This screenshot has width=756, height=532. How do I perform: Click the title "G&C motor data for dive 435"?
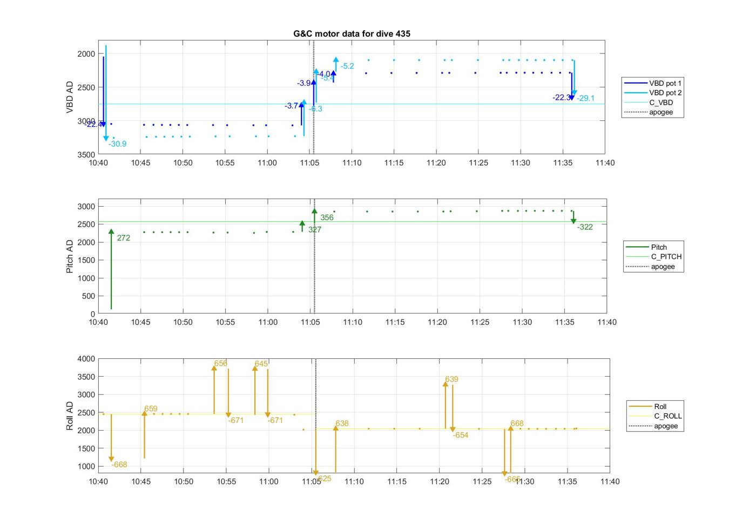352,33
